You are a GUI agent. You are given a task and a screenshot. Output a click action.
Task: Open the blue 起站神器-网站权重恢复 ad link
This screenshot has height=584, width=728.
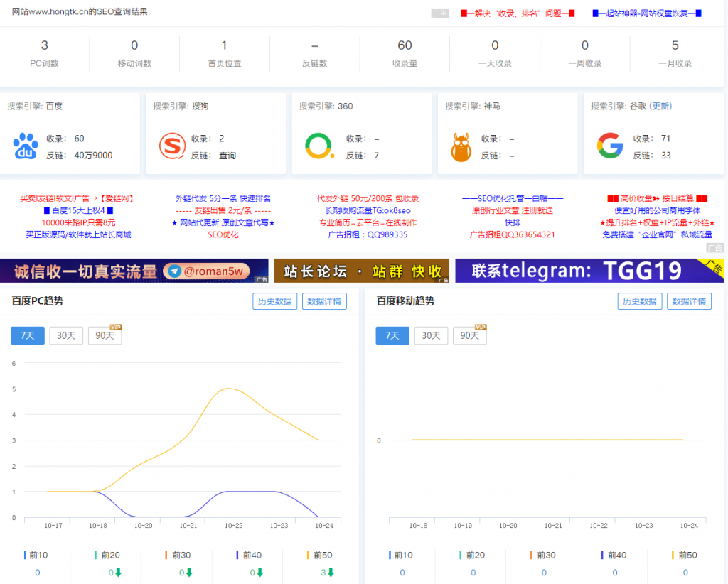pyautogui.click(x=647, y=13)
